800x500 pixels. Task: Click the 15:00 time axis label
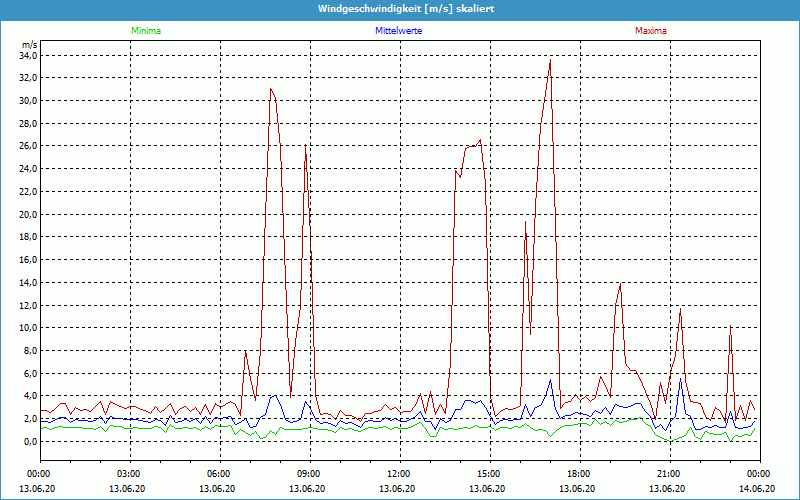[x=488, y=473]
